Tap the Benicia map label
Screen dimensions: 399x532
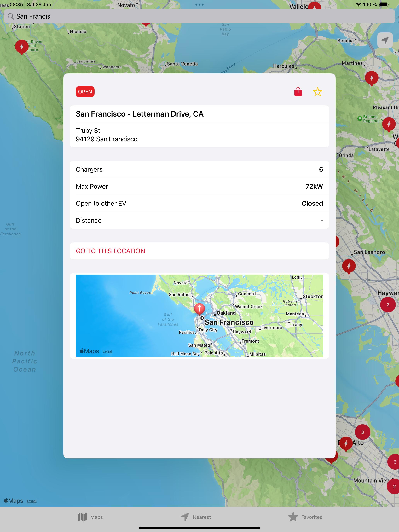click(345, 40)
